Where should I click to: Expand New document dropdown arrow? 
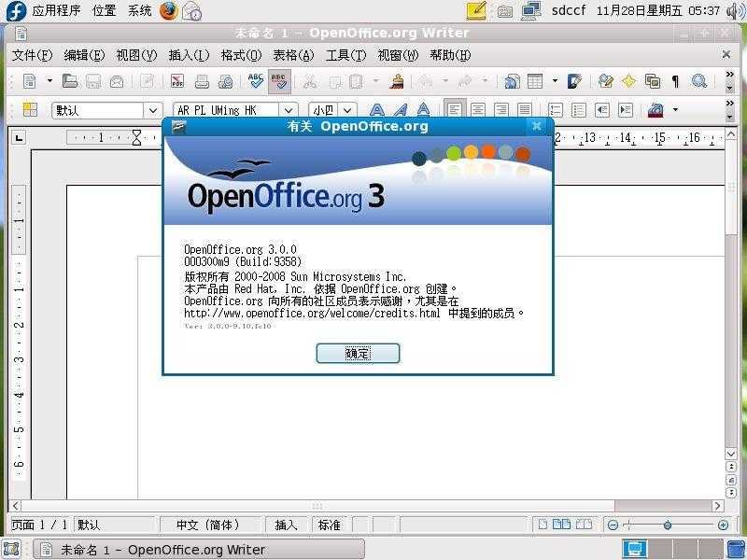click(49, 81)
